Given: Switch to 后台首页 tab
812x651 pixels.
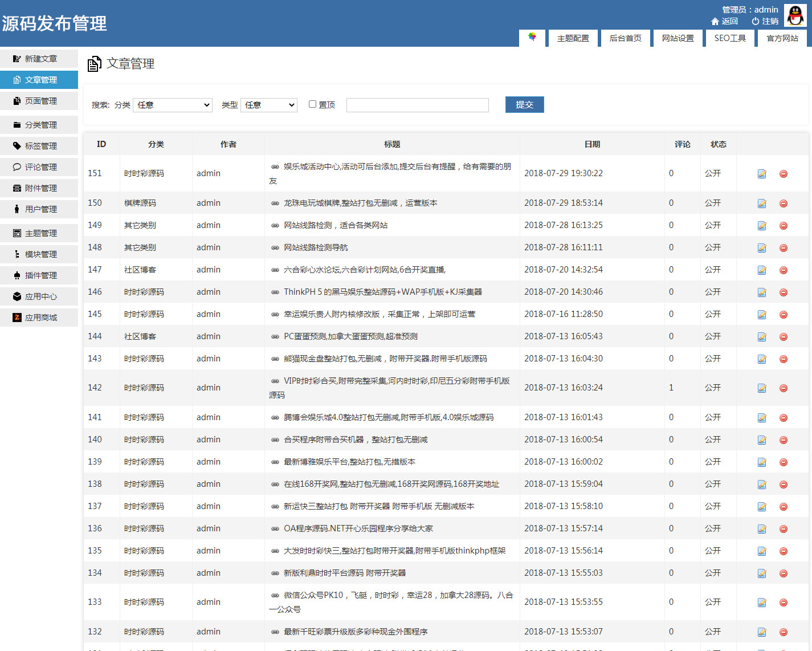Looking at the screenshot, I should pos(626,38).
